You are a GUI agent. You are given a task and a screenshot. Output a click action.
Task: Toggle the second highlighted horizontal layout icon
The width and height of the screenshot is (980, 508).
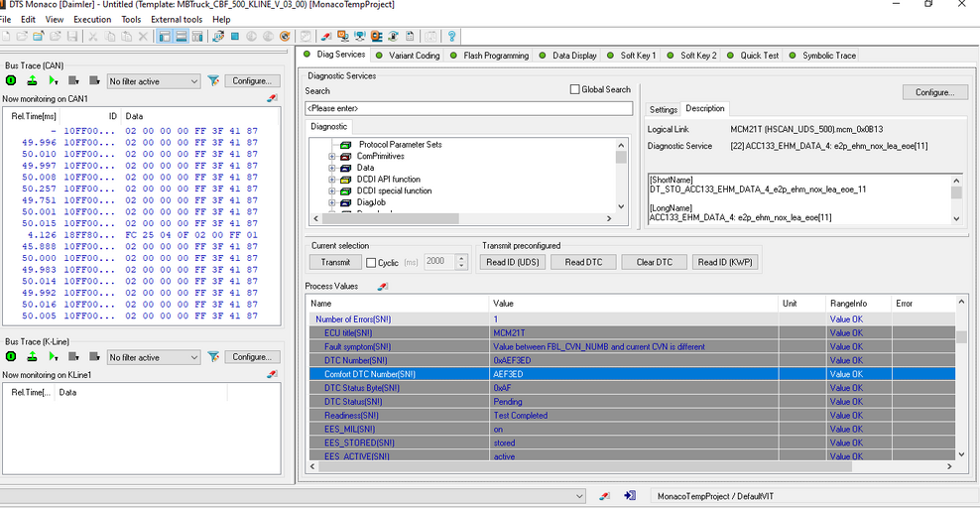coord(182,37)
